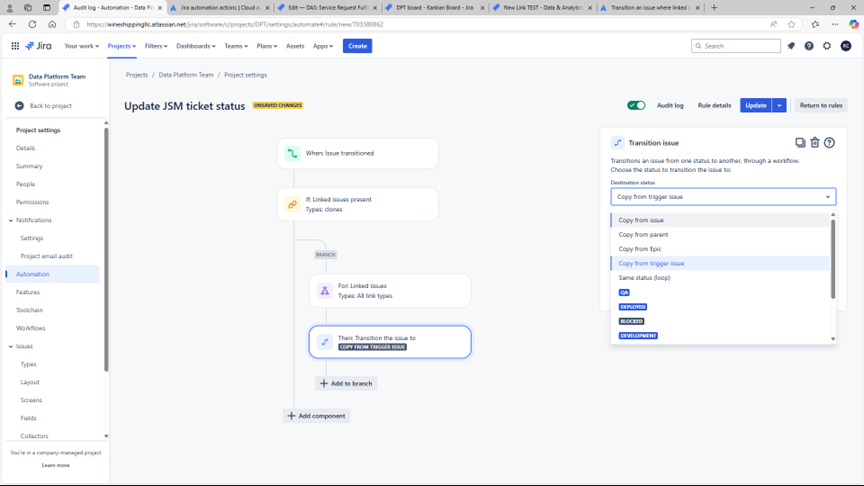The height and width of the screenshot is (486, 864).
Task: Open the Permissions sidebar item
Action: [x=32, y=202]
